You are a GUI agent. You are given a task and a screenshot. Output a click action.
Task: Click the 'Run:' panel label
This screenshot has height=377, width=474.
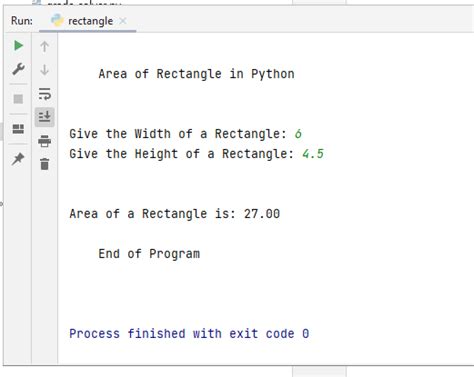coord(22,21)
